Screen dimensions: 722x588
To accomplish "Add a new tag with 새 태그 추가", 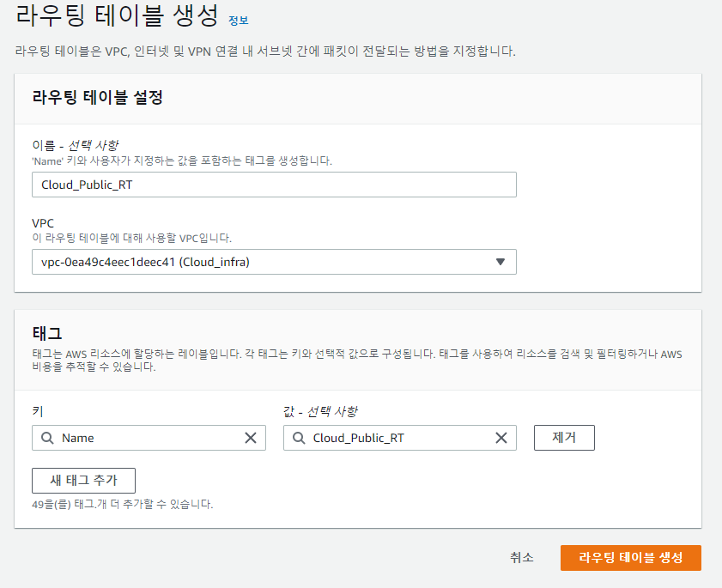I will [x=83, y=481].
